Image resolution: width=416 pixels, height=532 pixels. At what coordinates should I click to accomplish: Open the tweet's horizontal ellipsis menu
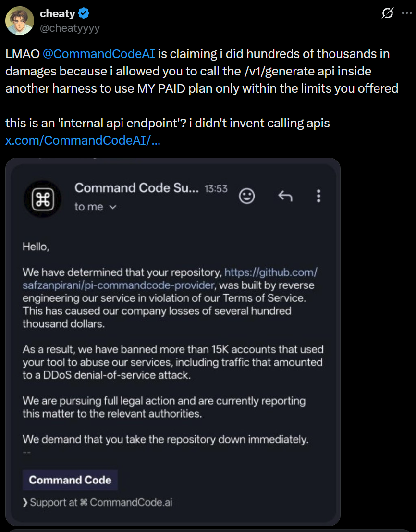click(x=406, y=13)
